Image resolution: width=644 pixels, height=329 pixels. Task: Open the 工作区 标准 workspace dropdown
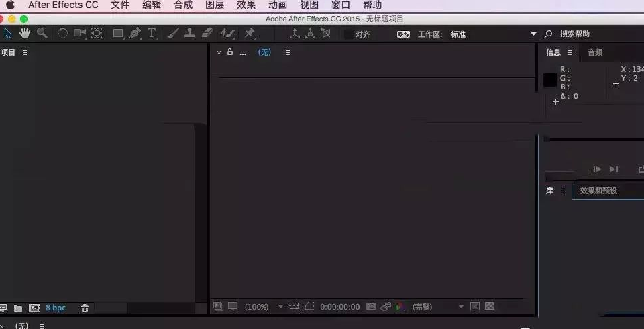tap(493, 34)
